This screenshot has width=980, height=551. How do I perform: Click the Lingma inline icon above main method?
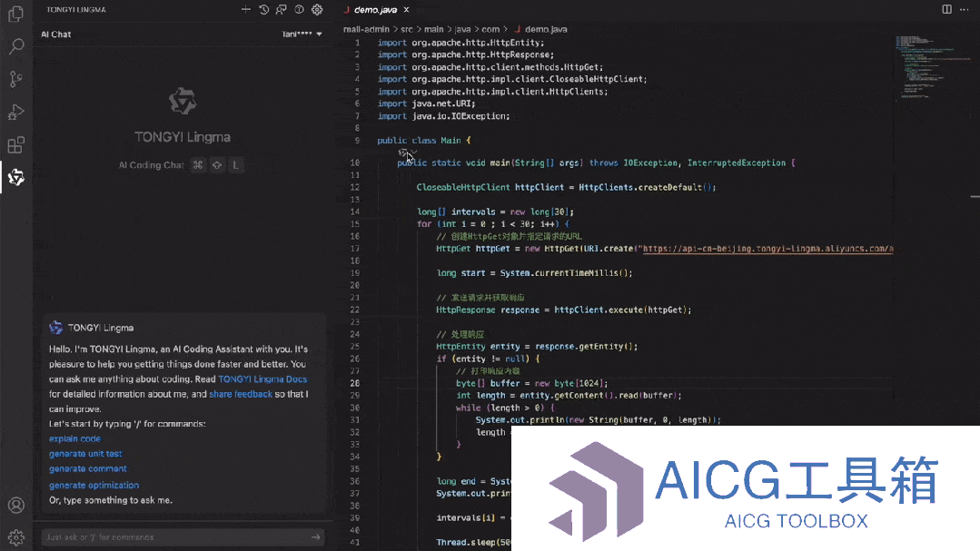pos(402,152)
